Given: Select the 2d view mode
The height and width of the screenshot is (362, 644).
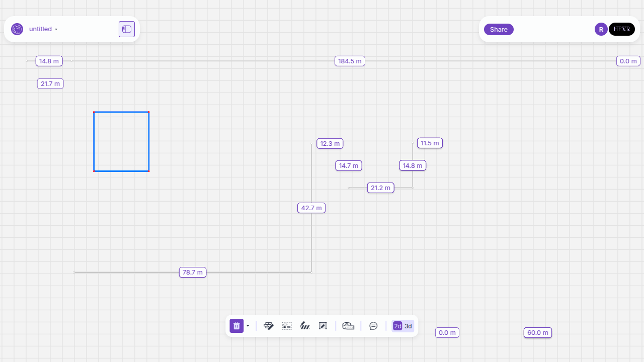Looking at the screenshot, I should (x=397, y=326).
